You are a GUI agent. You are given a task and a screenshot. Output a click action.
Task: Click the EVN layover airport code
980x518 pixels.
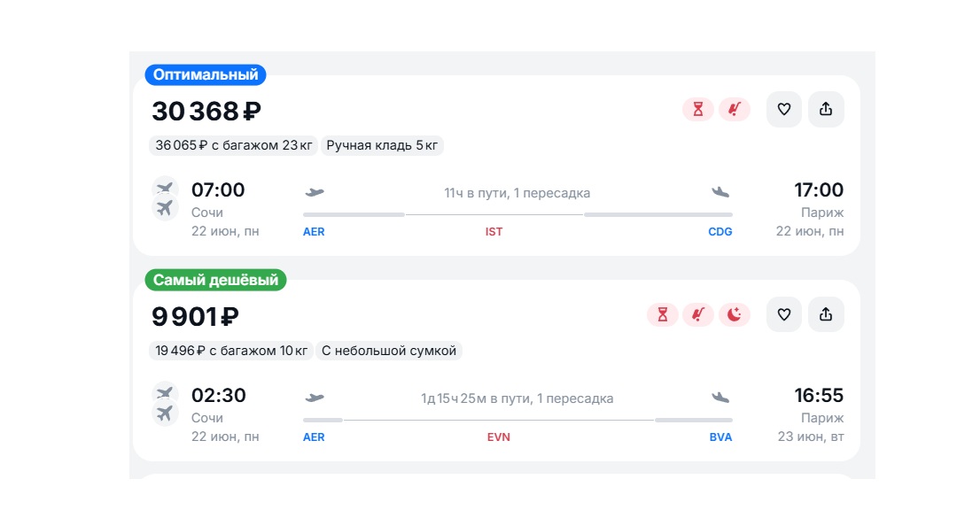point(499,437)
